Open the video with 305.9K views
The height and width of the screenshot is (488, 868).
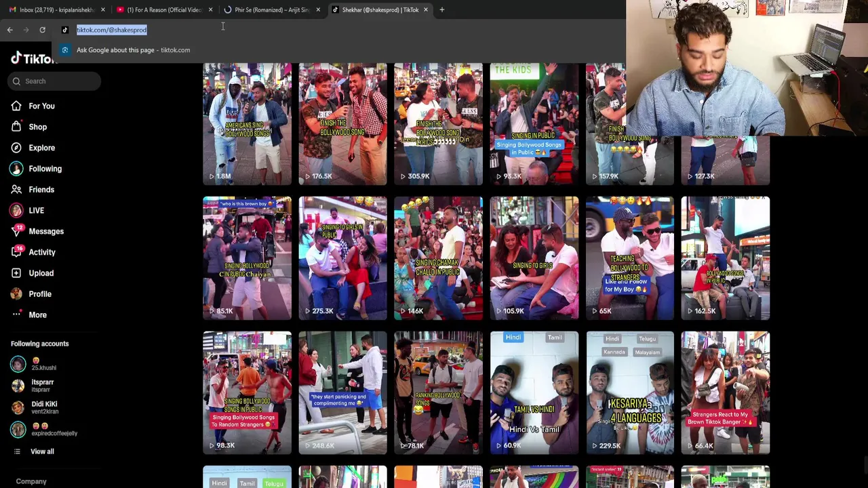(438, 124)
